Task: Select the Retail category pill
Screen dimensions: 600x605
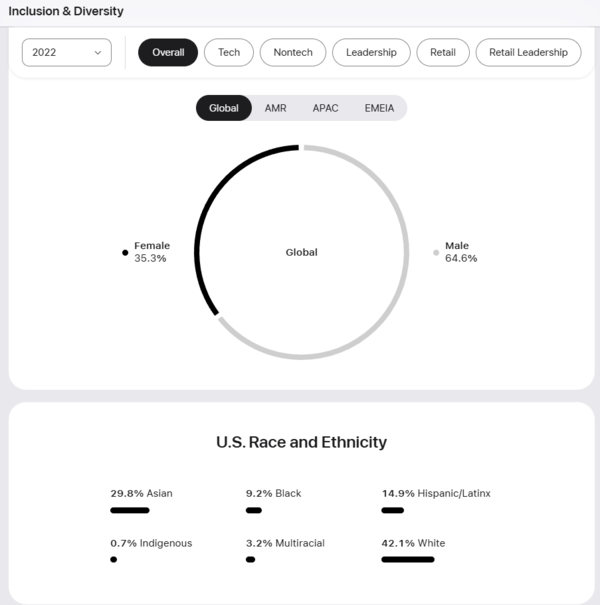Action: pyautogui.click(x=442, y=53)
